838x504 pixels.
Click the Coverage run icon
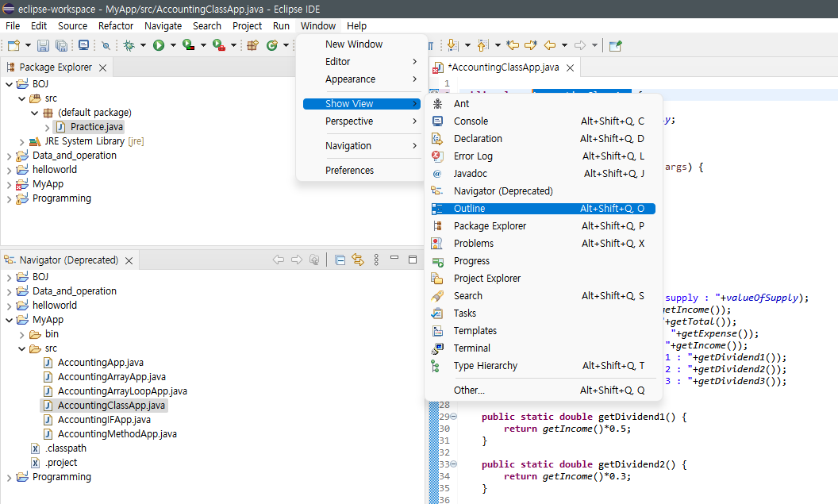[189, 45]
